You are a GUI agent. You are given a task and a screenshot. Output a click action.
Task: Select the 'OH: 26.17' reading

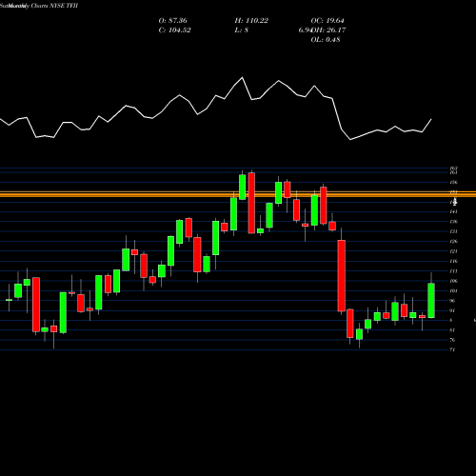[x=328, y=30]
